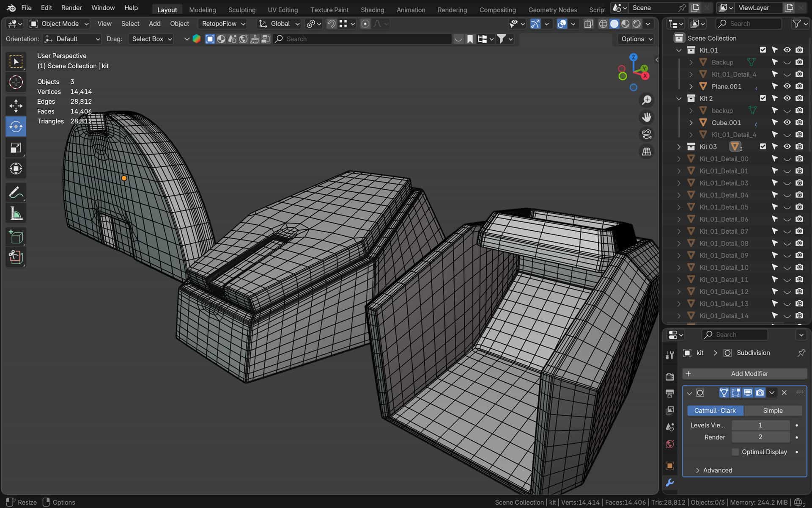Select the Simple subdivision type button
The image size is (812, 508).
tap(772, 410)
